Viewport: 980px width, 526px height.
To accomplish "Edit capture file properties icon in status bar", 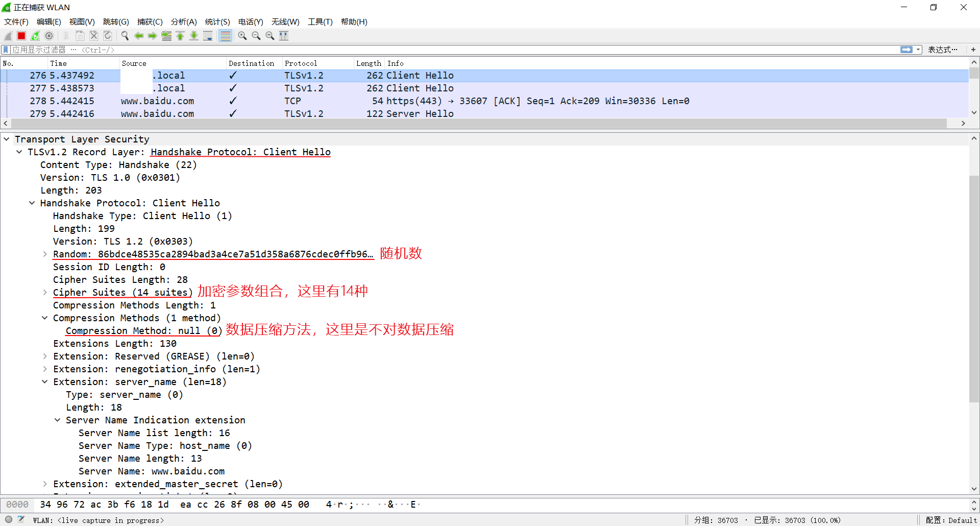I will point(21,519).
